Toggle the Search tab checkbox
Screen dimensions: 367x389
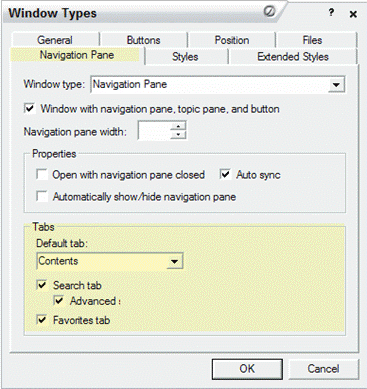pos(42,285)
